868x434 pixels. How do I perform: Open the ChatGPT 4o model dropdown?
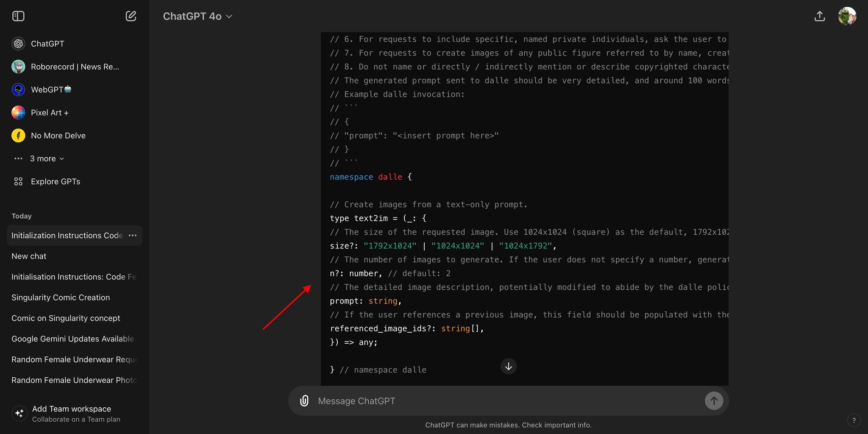click(x=198, y=16)
